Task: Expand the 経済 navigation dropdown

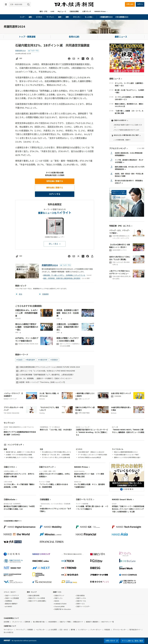Action: pyautogui.click(x=60, y=17)
